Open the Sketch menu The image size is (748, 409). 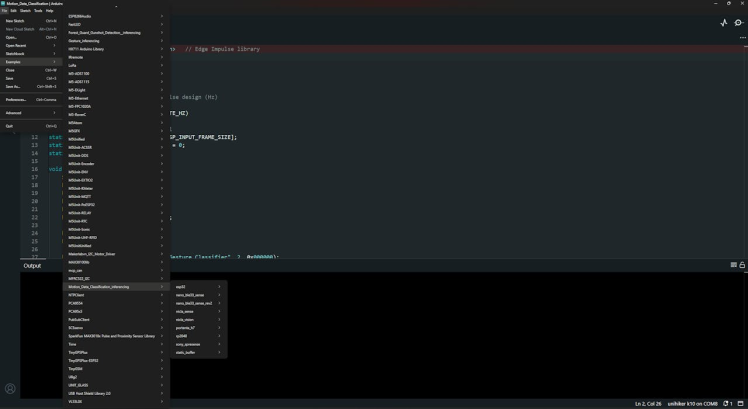click(25, 10)
